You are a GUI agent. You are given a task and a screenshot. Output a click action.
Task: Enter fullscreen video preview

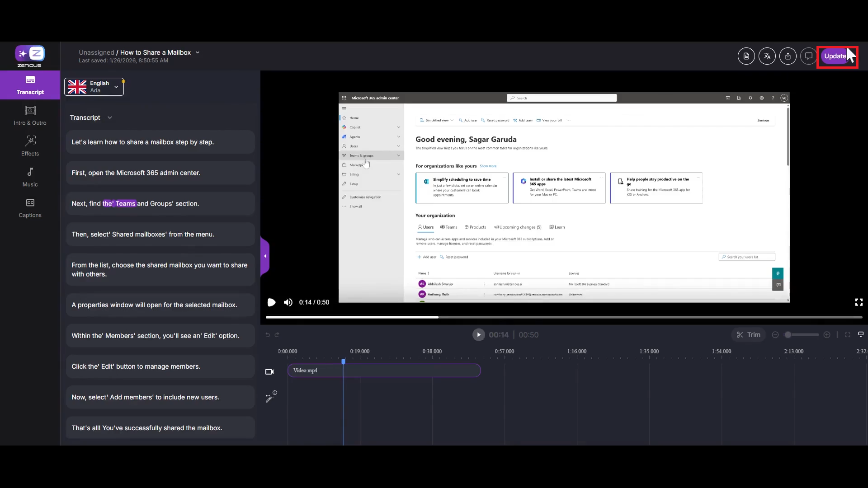(x=859, y=302)
